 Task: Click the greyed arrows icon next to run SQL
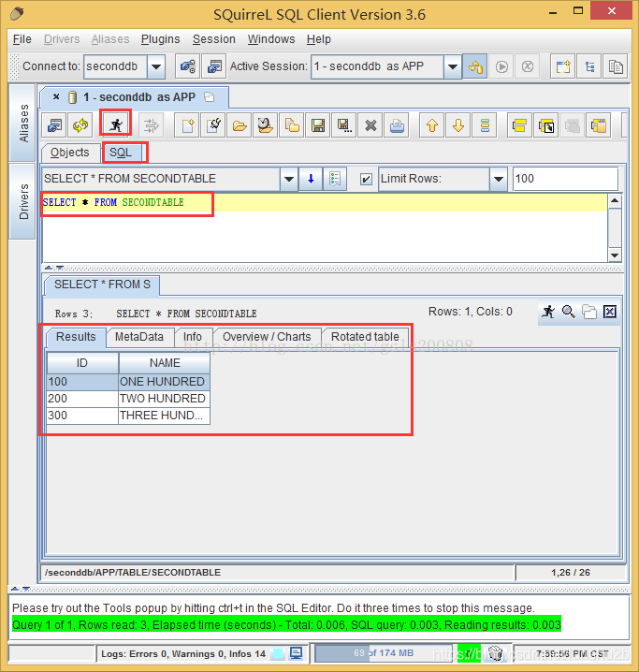coord(152,125)
